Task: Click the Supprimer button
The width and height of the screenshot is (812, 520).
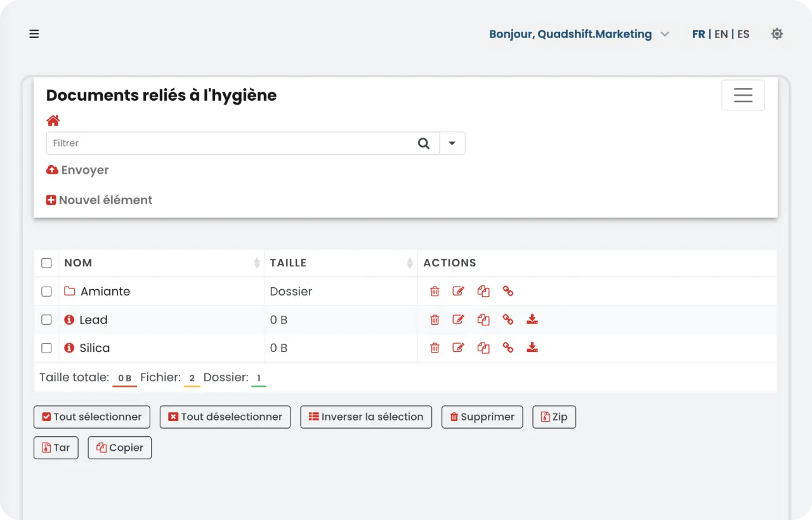Action: [482, 417]
